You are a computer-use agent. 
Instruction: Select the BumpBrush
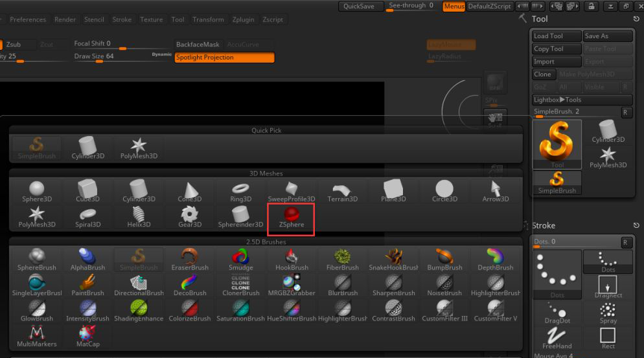click(444, 260)
